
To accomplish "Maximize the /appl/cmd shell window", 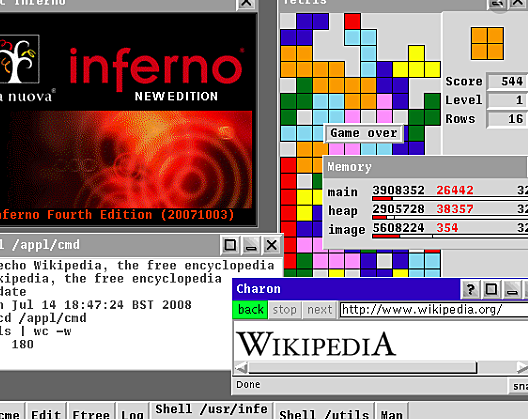I will point(230,245).
